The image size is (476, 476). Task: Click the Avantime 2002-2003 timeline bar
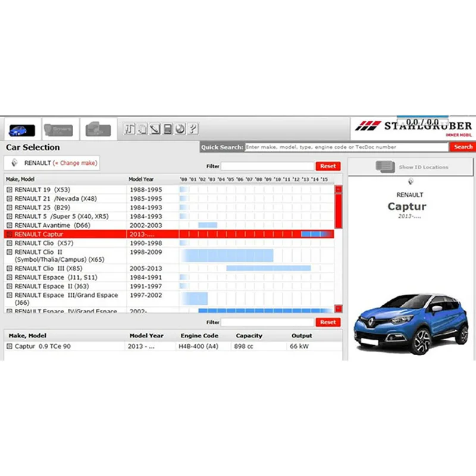pos(208,225)
